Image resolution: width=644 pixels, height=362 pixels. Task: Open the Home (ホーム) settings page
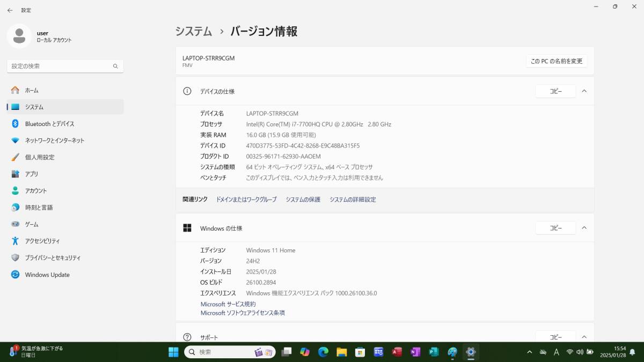(65, 90)
